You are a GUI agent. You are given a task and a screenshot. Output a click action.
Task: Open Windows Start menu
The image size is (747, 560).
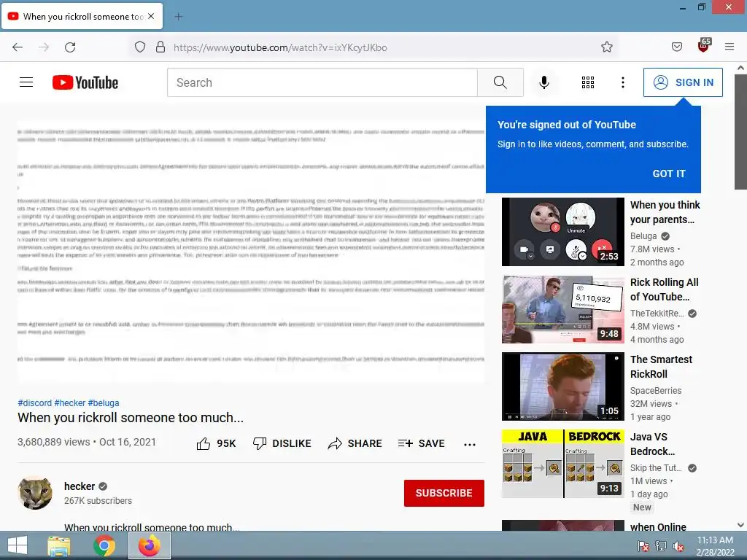pyautogui.click(x=18, y=545)
